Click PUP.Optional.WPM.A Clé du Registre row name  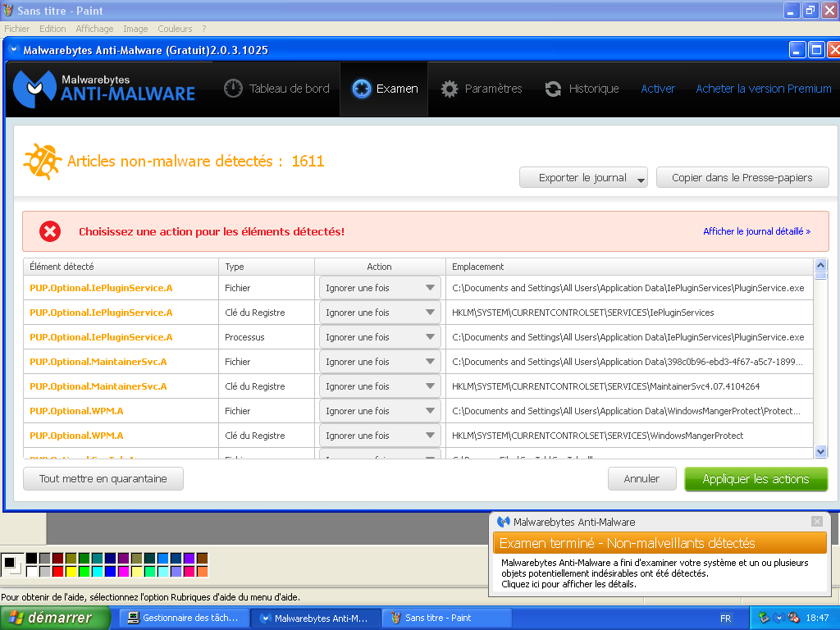click(x=76, y=436)
